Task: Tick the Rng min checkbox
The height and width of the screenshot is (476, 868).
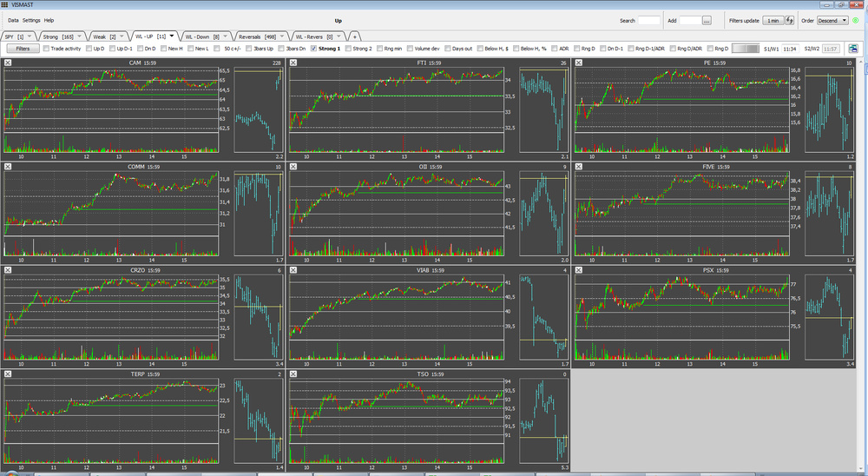Action: [x=380, y=49]
